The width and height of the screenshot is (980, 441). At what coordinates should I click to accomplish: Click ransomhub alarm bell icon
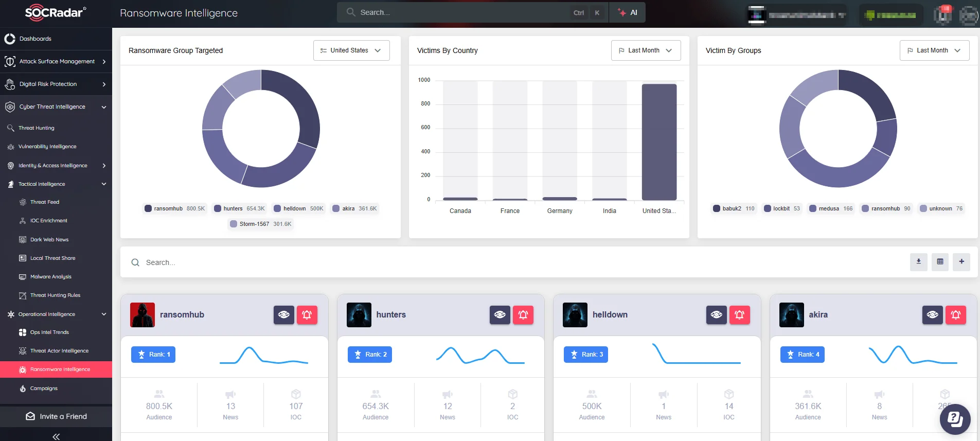pos(307,315)
